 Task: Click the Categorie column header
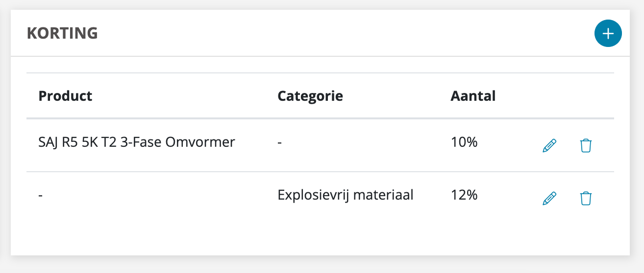[x=310, y=96]
